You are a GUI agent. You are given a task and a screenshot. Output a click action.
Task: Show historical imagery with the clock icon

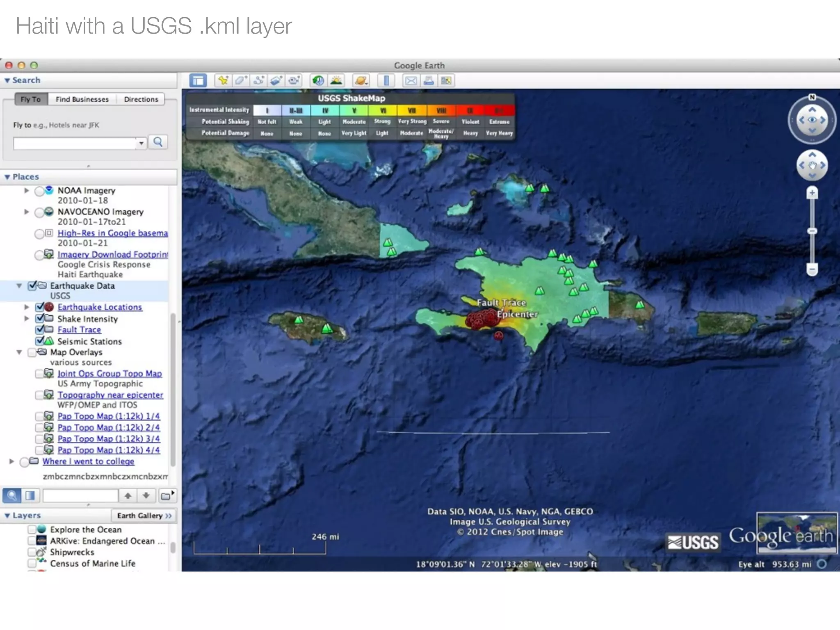pos(318,80)
